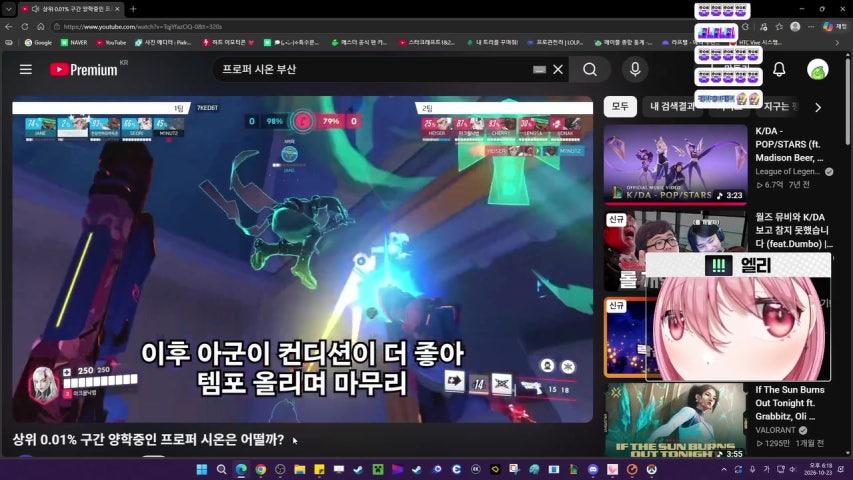Image resolution: width=853 pixels, height=480 pixels.
Task: Open the volume icon in the system tray
Action: click(x=793, y=469)
